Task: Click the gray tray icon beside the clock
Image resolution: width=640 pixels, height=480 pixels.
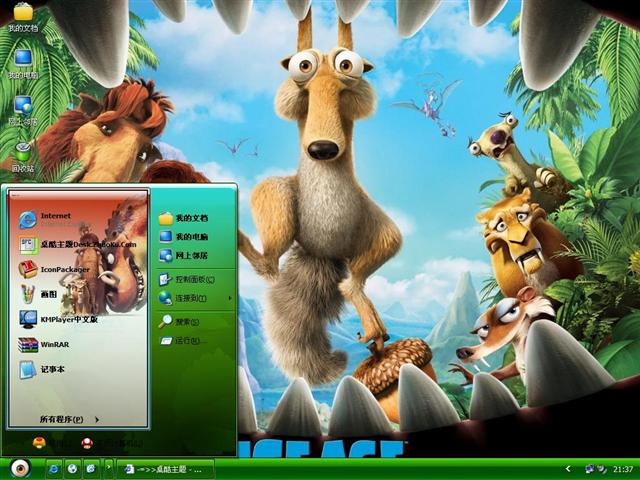Action: (602, 469)
